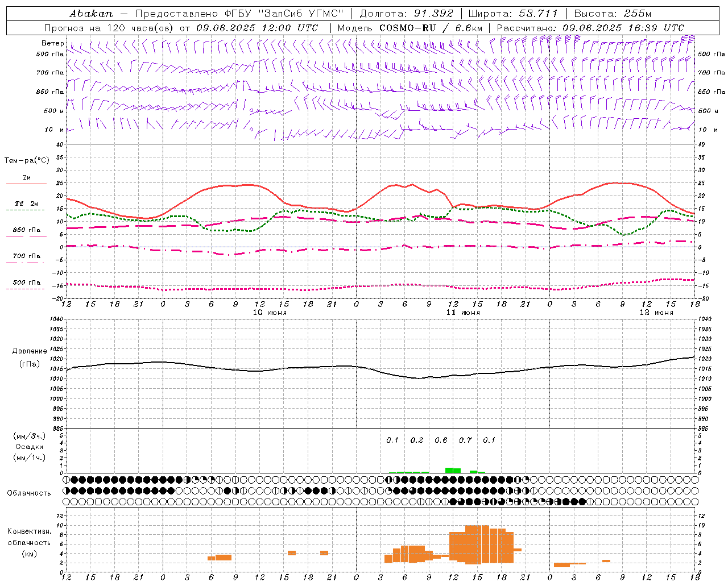The height and width of the screenshot is (582, 728).
Task: Click the (км) unit label
Action: pyautogui.click(x=29, y=554)
